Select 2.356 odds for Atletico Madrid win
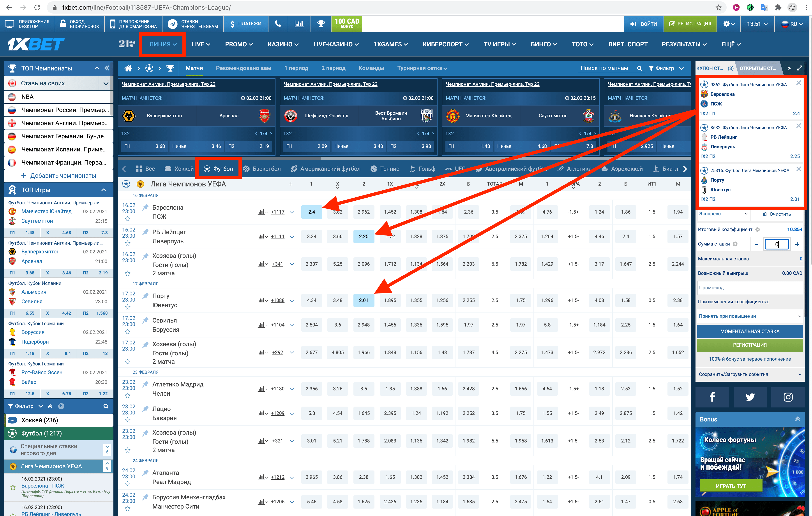Screen dimensions: 812x516 (311, 389)
